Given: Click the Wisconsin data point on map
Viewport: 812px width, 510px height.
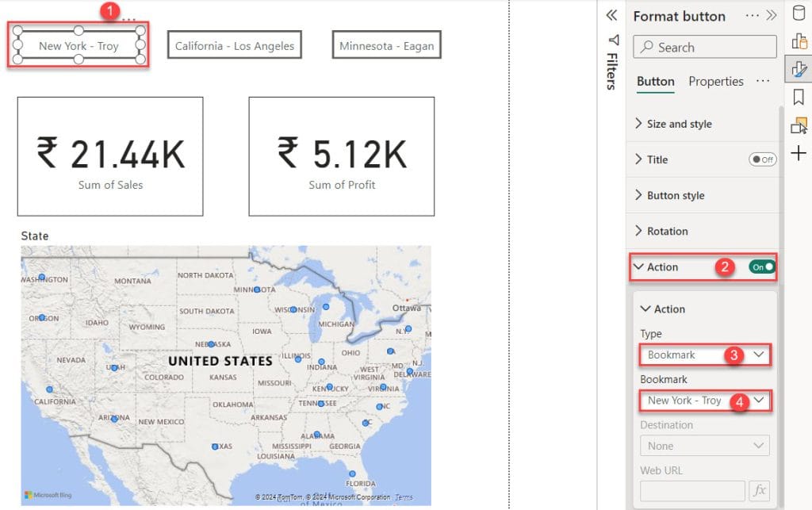Looking at the screenshot, I should [293, 309].
